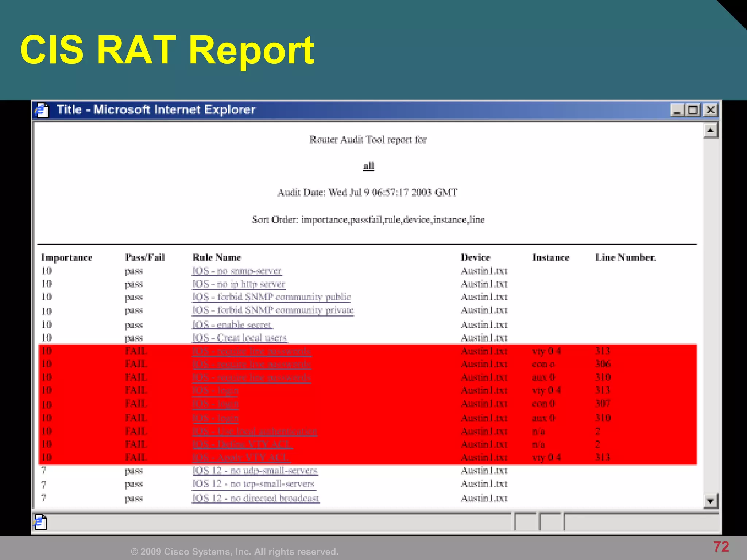Click line number 307 cell

603,404
